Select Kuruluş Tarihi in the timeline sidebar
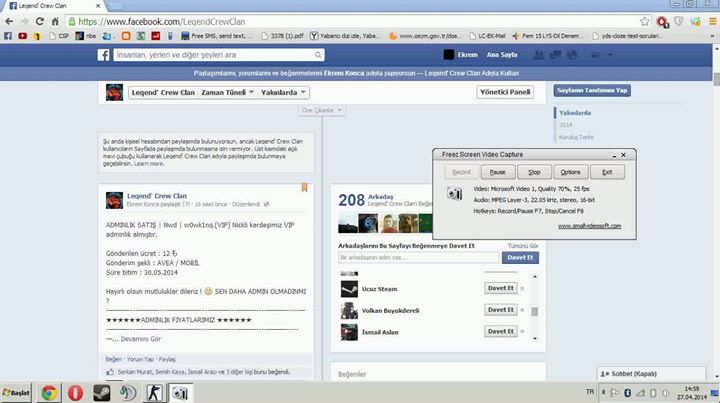This screenshot has height=403, width=720. (576, 137)
